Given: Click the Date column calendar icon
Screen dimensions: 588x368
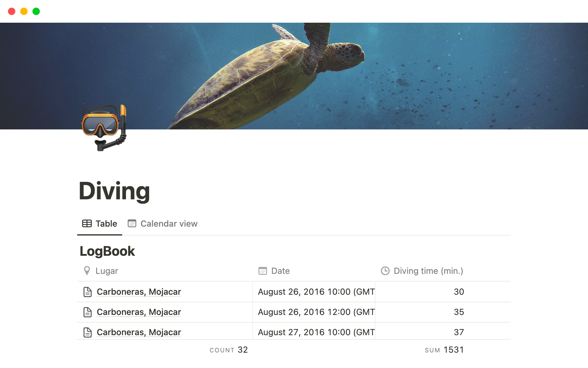Looking at the screenshot, I should pyautogui.click(x=263, y=271).
